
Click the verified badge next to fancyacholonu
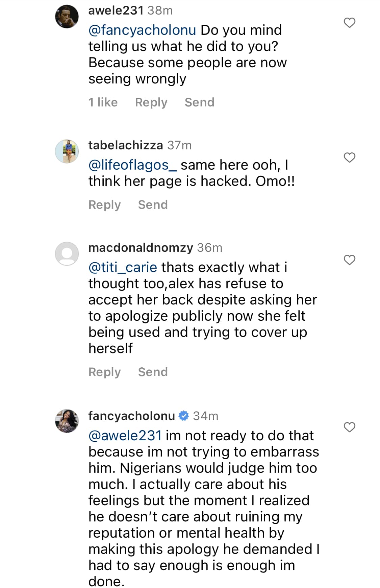pyautogui.click(x=184, y=416)
